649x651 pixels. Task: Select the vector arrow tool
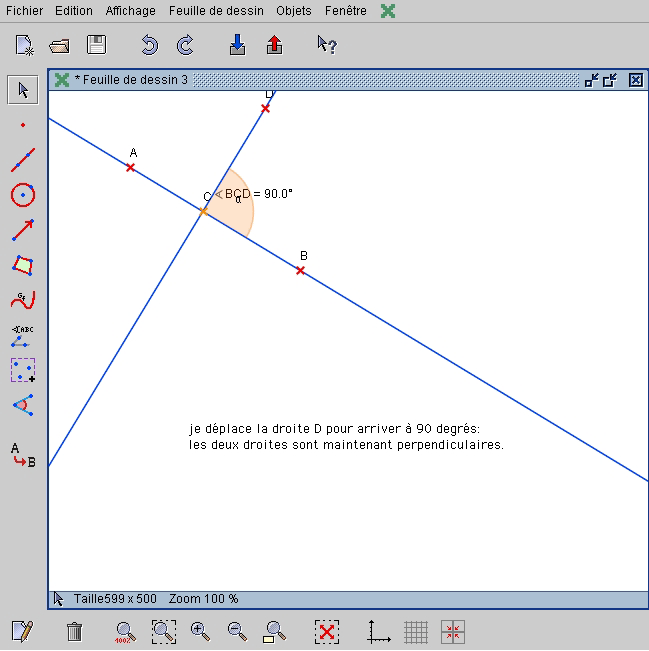point(23,230)
